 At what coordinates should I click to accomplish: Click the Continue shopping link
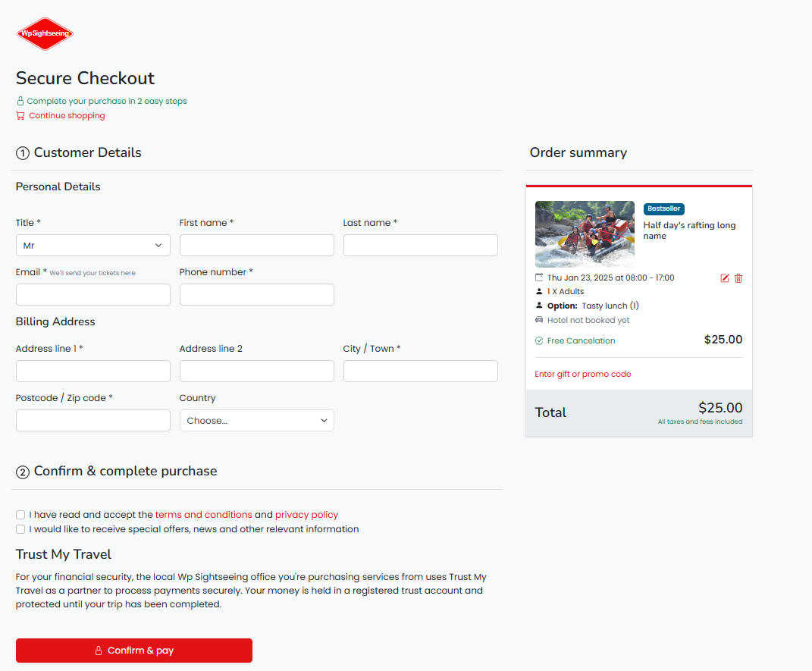point(67,115)
